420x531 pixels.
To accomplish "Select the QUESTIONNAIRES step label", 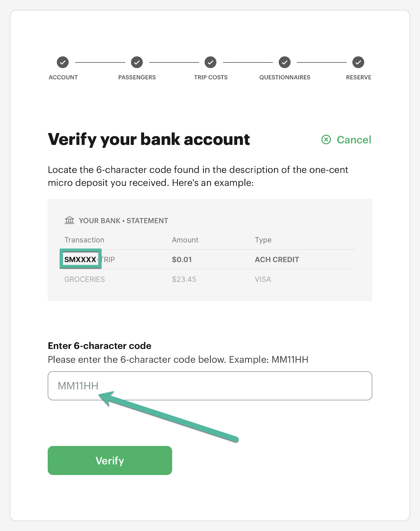I will (x=285, y=77).
